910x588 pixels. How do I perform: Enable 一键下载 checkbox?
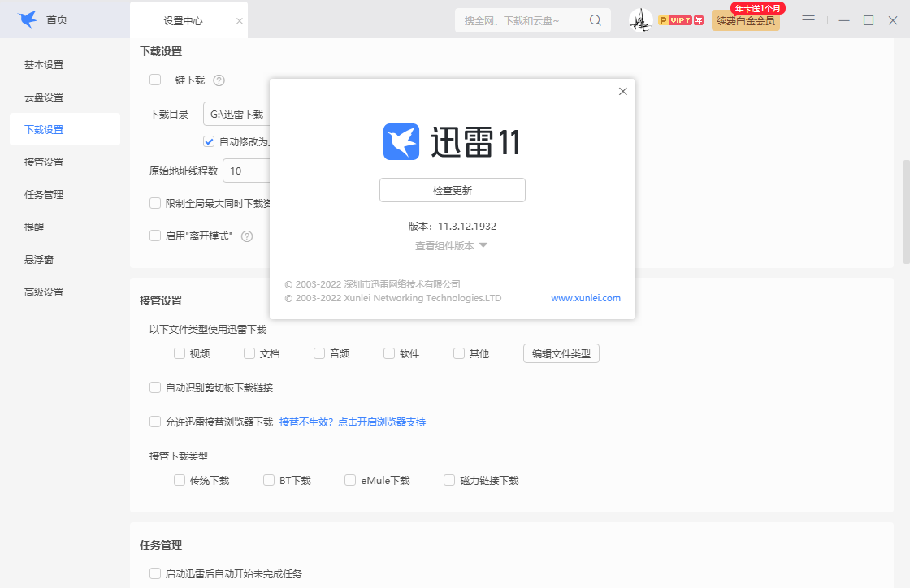tap(154, 80)
